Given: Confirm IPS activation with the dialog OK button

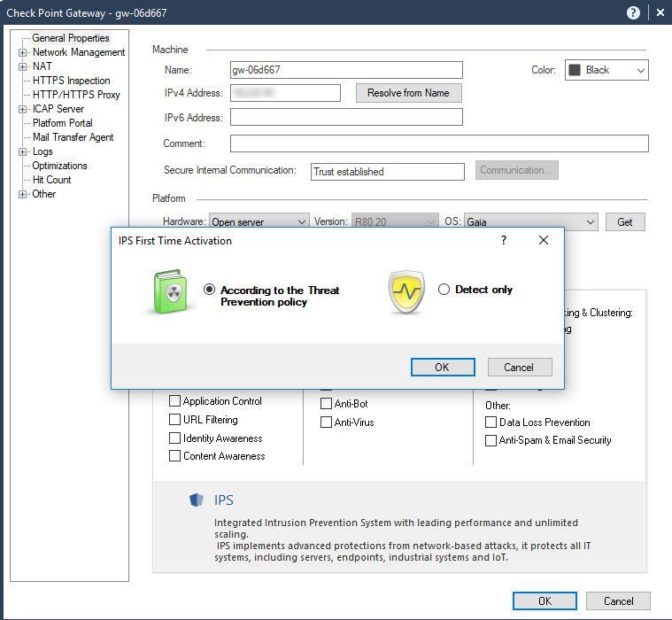Looking at the screenshot, I should point(443,367).
